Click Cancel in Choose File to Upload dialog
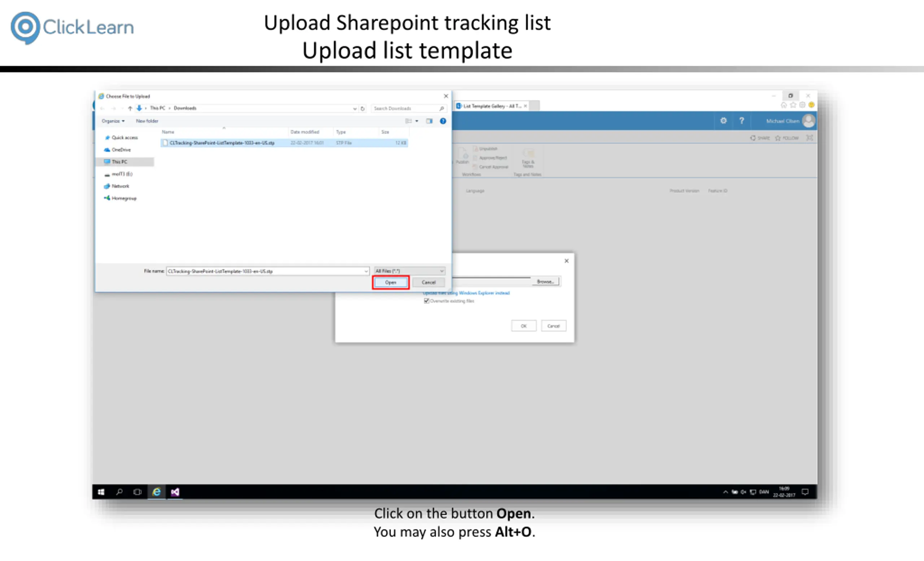Image resolution: width=924 pixels, height=561 pixels. [428, 282]
